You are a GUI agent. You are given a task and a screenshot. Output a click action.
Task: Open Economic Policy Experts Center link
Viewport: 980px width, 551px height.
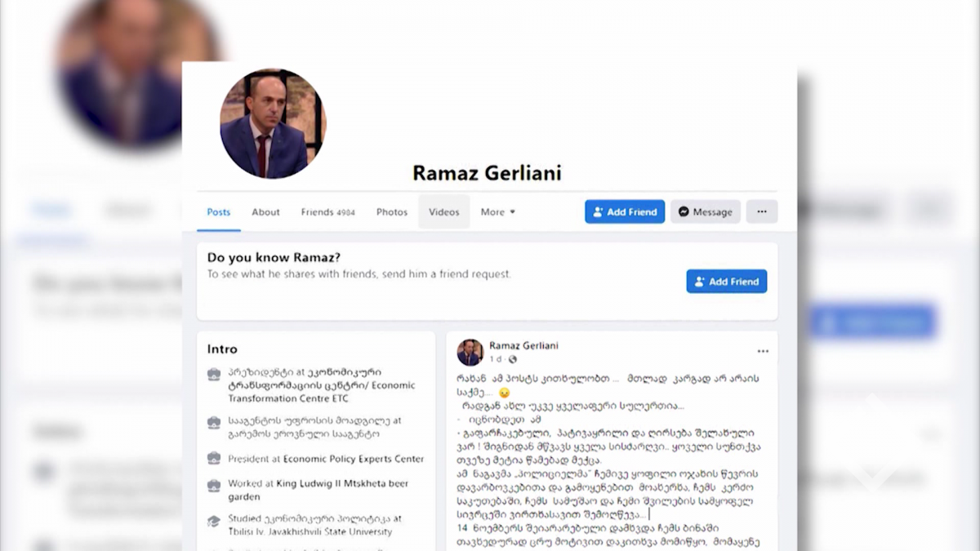(x=354, y=460)
